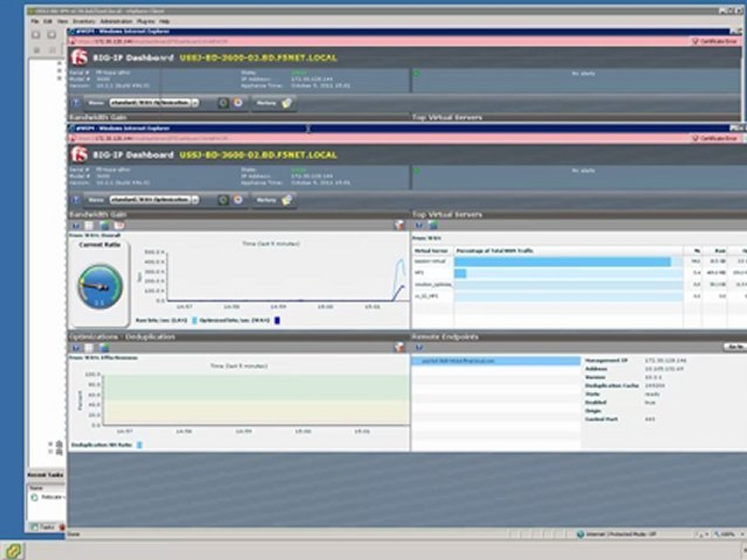This screenshot has width=747, height=560.
Task: Click the globe icon in Optimizations Deduplication toolbar
Action: (x=104, y=348)
